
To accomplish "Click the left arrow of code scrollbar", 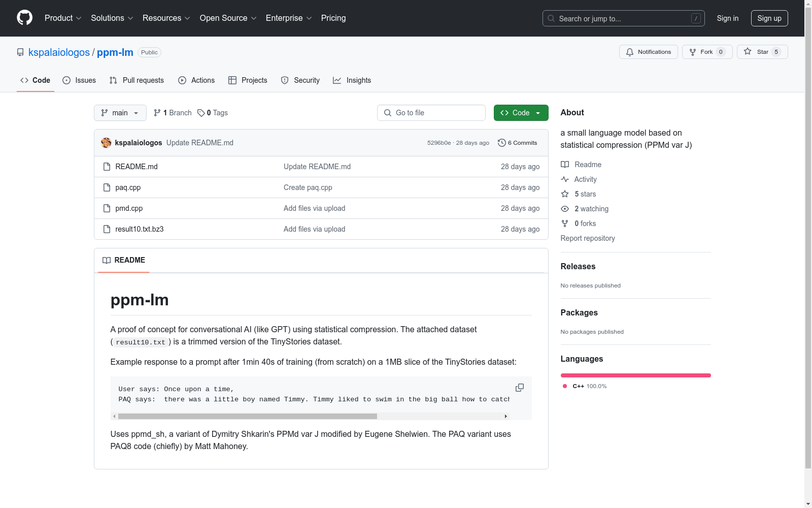I will click(114, 416).
